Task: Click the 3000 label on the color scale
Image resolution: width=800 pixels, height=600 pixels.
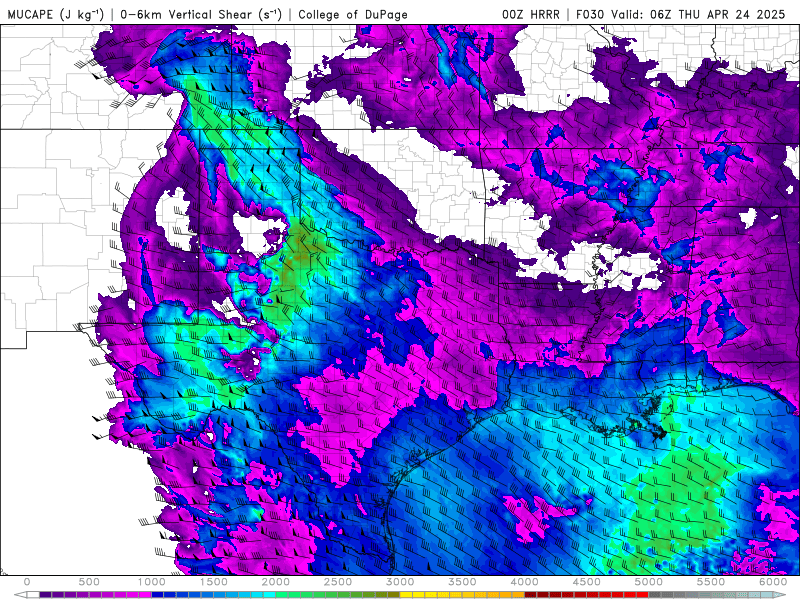Action: tap(400, 582)
